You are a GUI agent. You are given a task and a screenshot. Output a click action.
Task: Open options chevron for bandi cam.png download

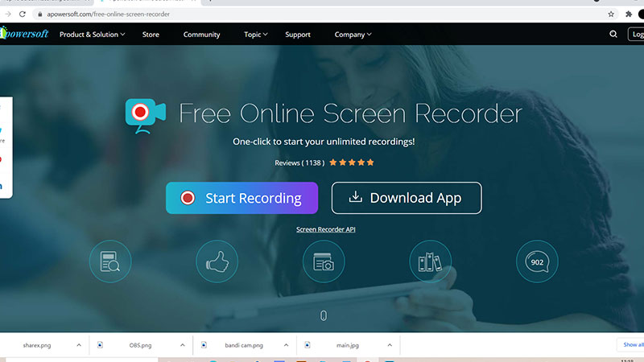point(286,345)
